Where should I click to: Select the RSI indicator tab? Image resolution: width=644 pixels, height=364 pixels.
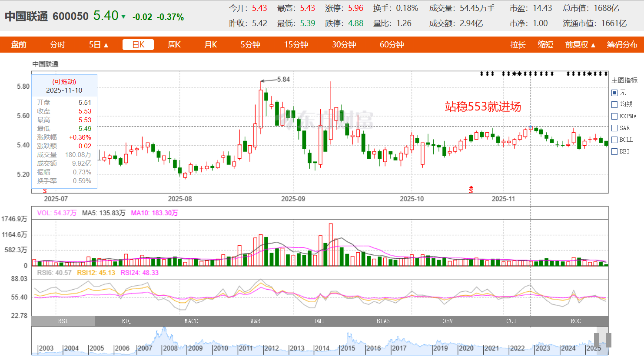63,321
